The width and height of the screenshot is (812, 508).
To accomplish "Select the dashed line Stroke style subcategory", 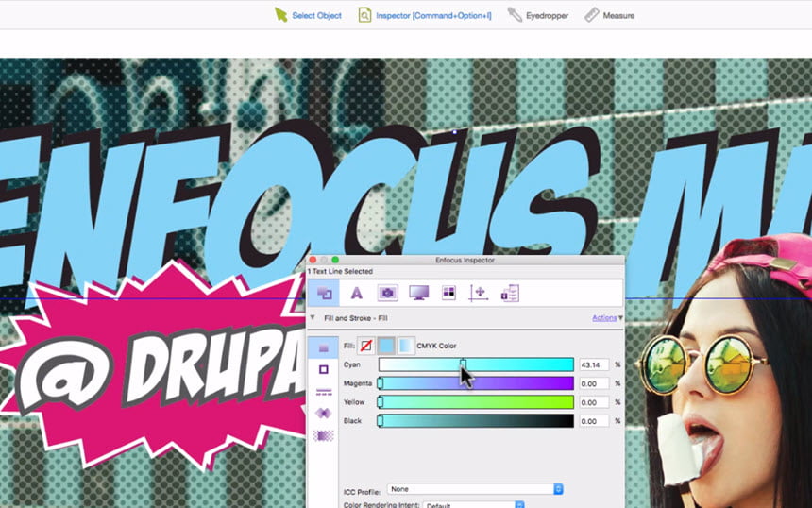I will point(324,392).
